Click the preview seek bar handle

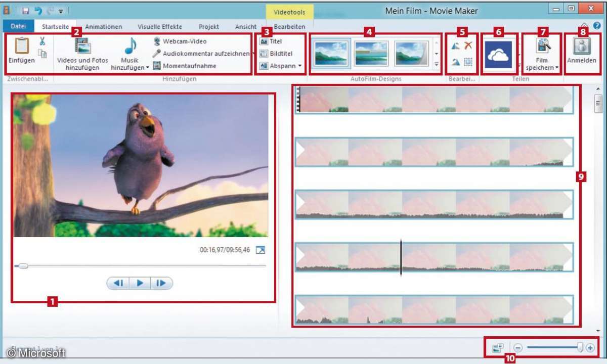[x=23, y=265]
